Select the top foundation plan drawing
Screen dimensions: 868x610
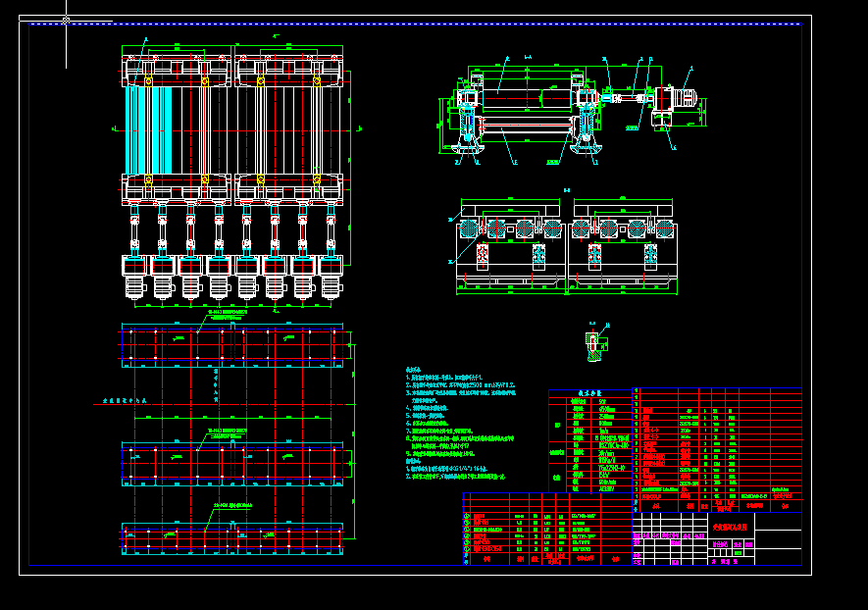coord(235,346)
